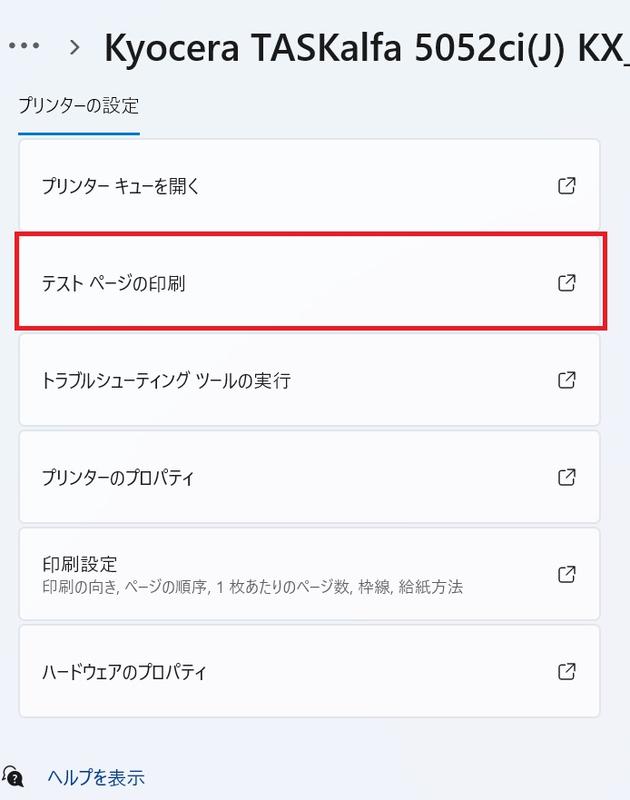
Task: Select テスト ページの印刷 option
Action: click(300, 283)
